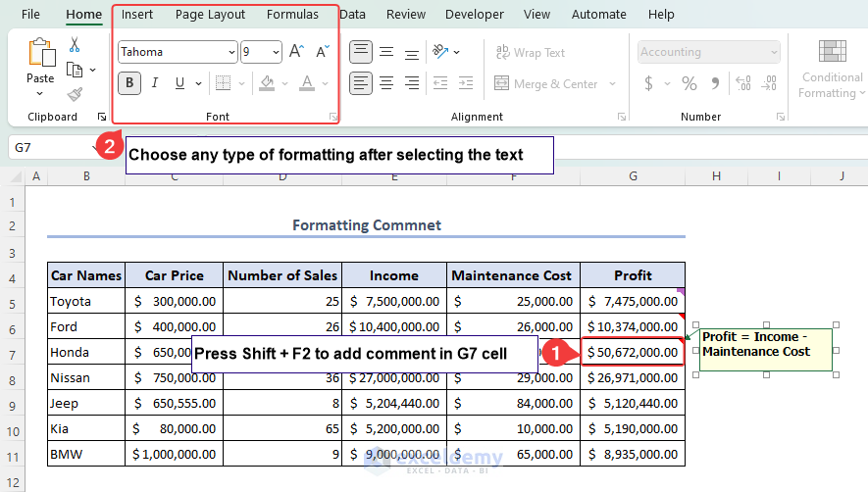Open the Font settings dialog launcher
The image size is (868, 492).
333,117
